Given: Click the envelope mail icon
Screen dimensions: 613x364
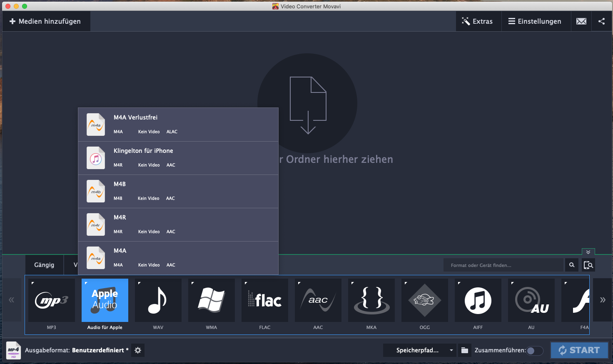Looking at the screenshot, I should coord(581,21).
